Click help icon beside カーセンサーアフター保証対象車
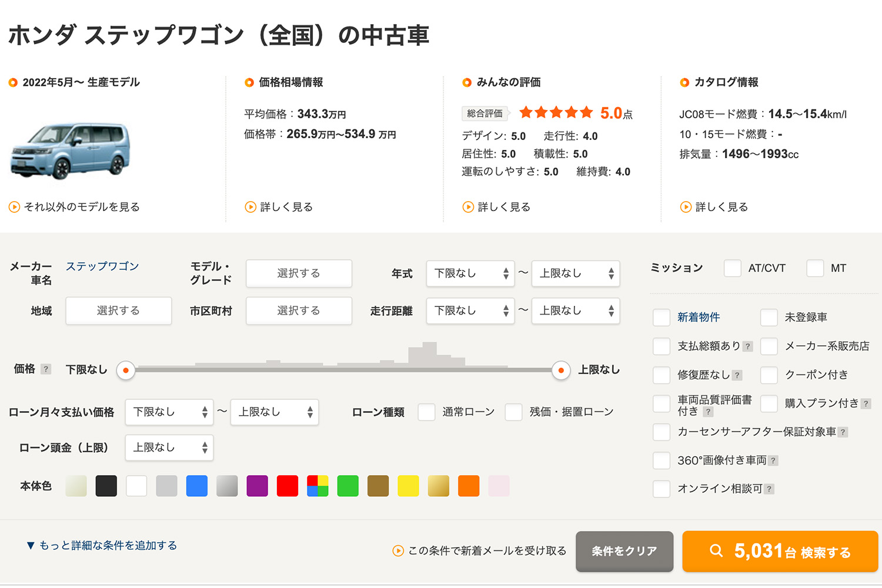Viewport: 882px width, 588px height. (843, 432)
